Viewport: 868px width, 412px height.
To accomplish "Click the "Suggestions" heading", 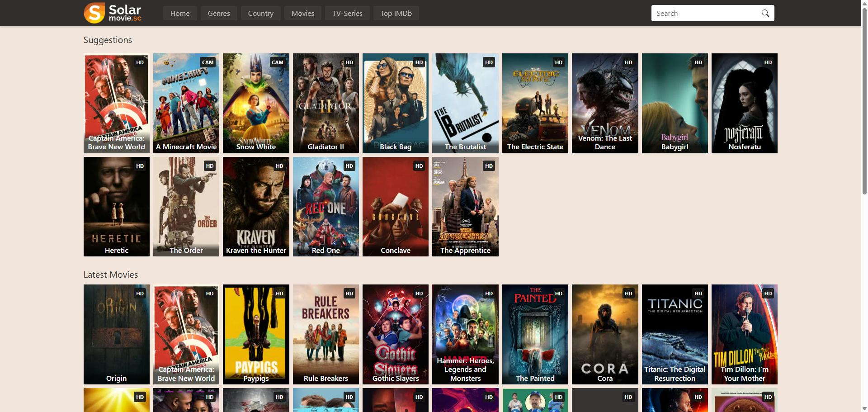I will (108, 40).
